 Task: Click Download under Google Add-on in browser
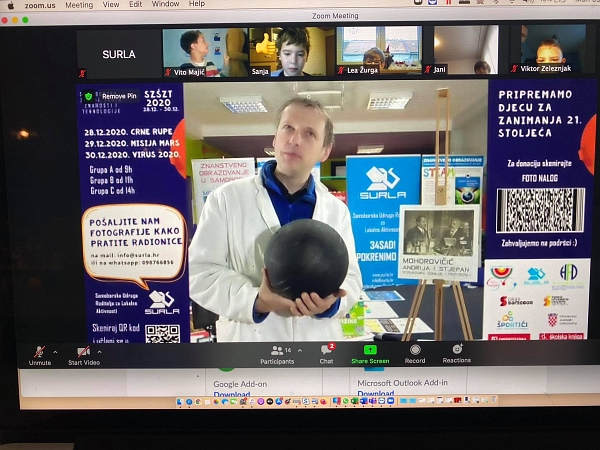click(232, 394)
